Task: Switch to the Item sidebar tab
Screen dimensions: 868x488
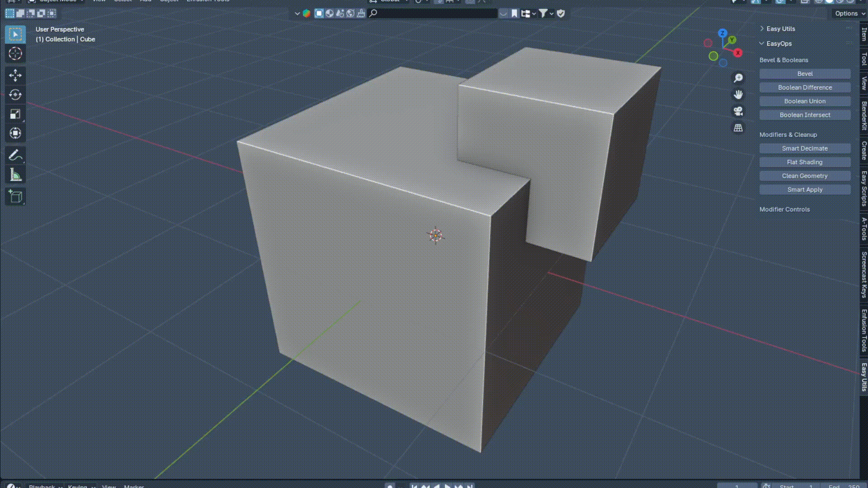Action: 864,34
